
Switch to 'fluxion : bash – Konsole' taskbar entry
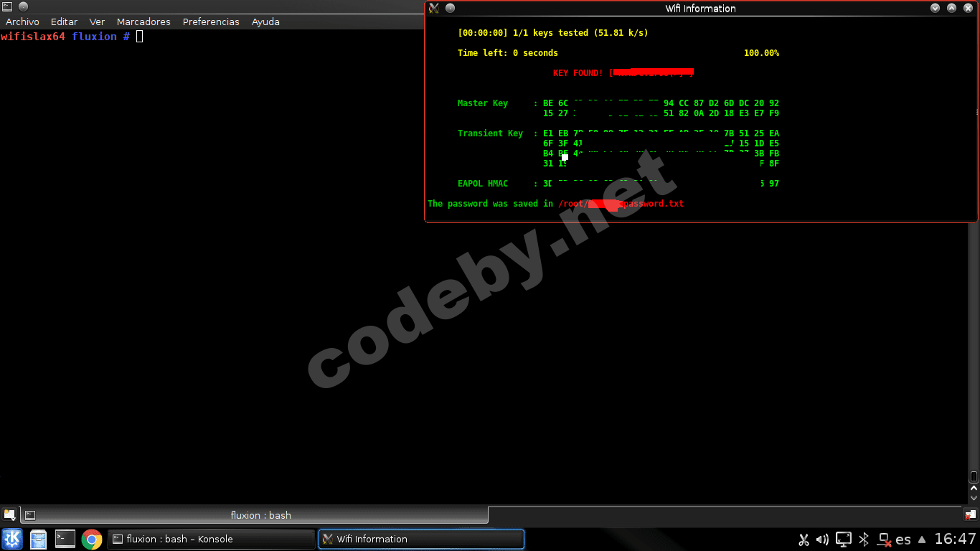[211, 539]
